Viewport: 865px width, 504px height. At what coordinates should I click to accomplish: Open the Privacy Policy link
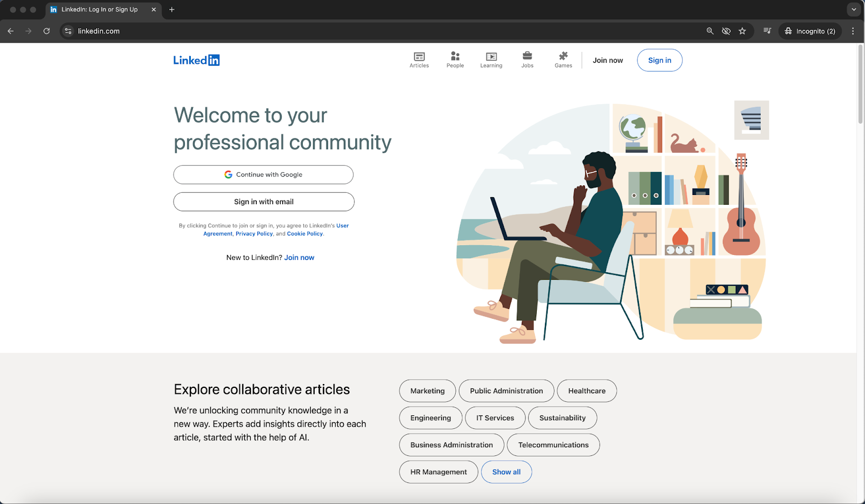coord(254,234)
